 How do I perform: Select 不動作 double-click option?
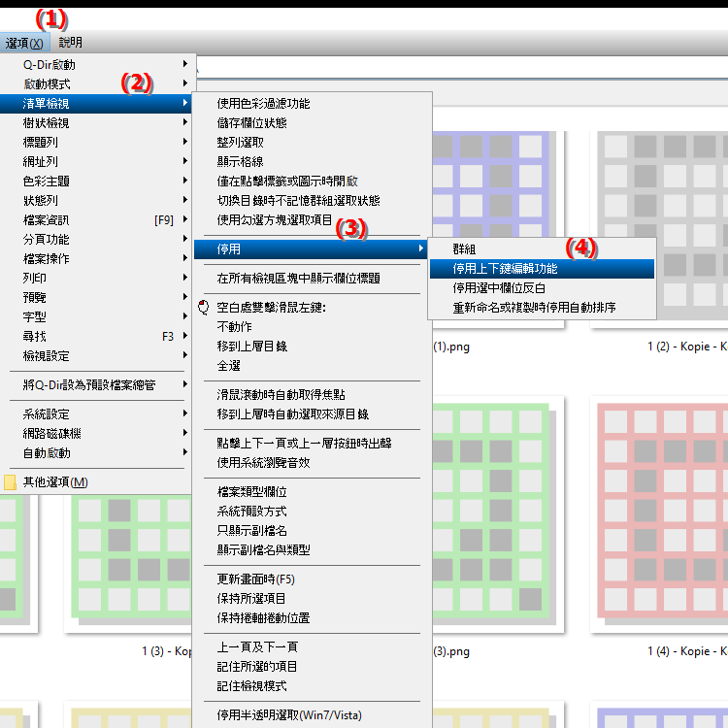(312, 327)
